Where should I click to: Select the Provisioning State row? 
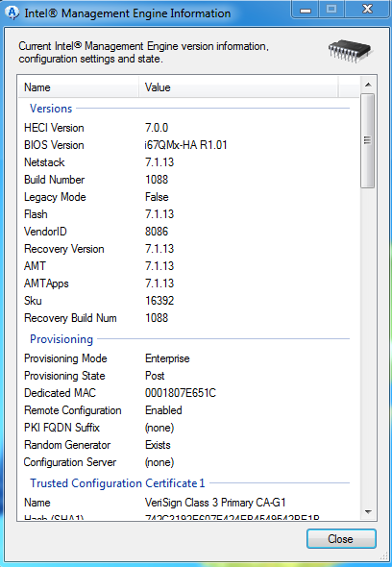[188, 376]
